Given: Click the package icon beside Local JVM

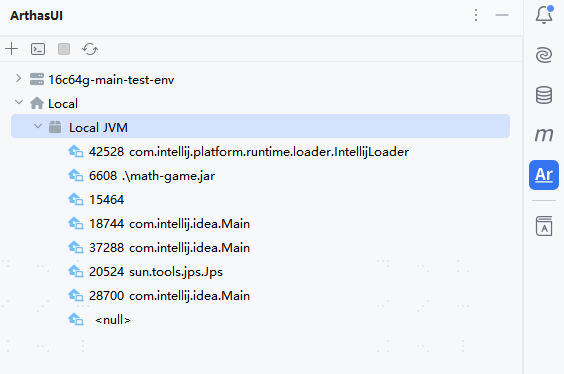Looking at the screenshot, I should [x=55, y=127].
